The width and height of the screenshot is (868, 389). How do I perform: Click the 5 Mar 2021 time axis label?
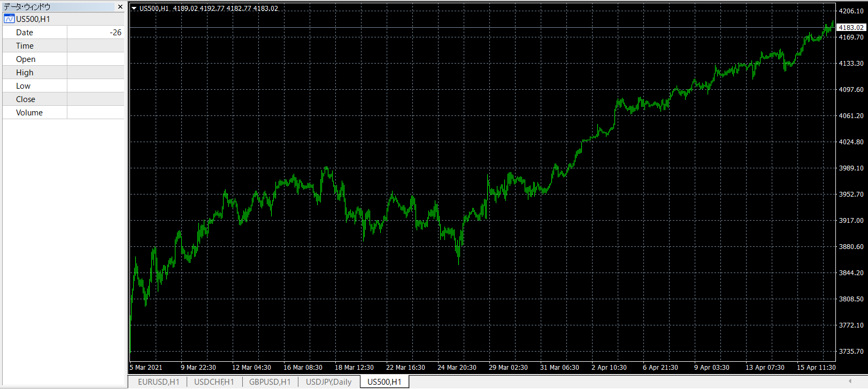pyautogui.click(x=146, y=368)
